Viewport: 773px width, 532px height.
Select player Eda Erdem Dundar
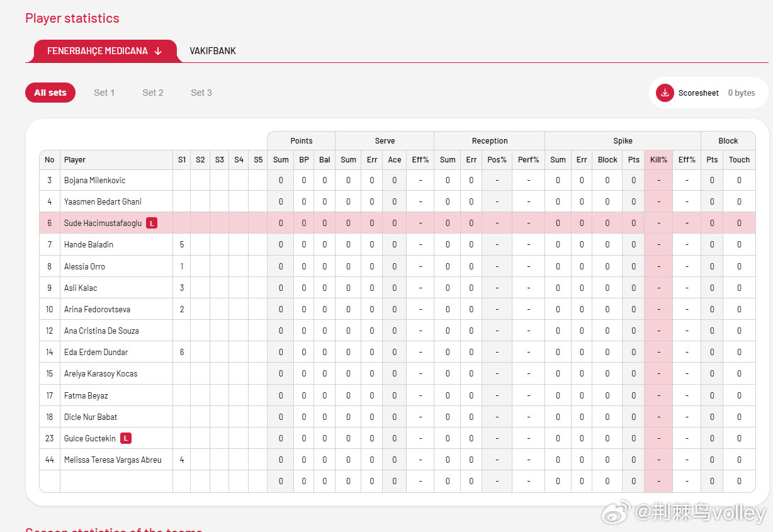pos(96,352)
